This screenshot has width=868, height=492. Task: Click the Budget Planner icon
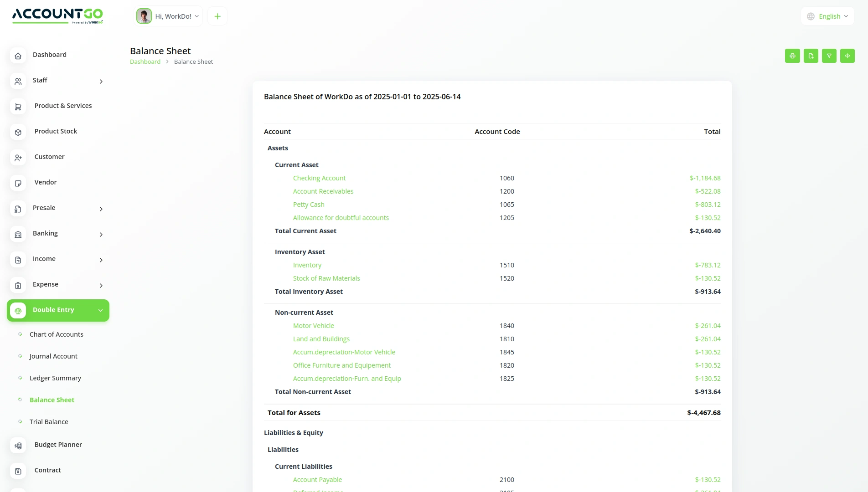pyautogui.click(x=18, y=446)
